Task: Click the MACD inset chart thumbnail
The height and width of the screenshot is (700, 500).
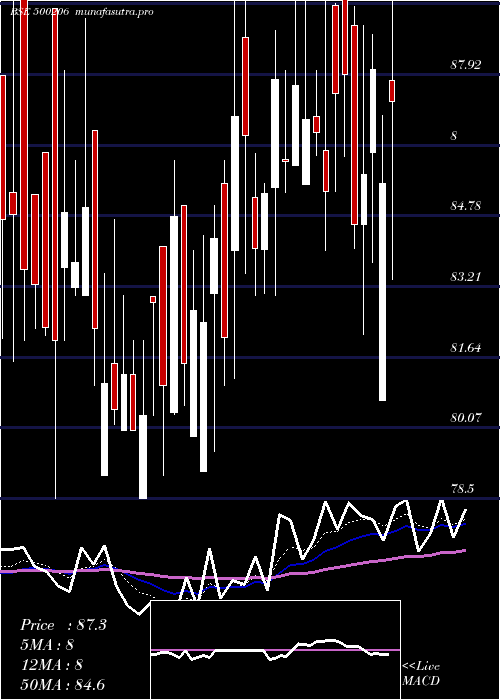Action: coord(275,650)
